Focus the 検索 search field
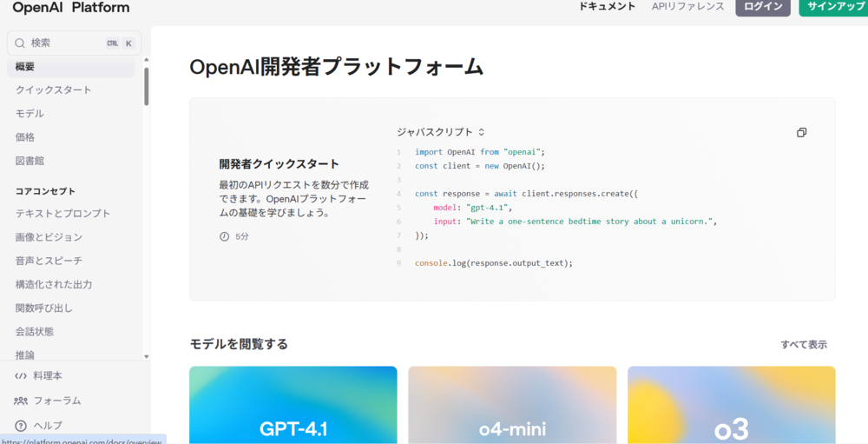The height and width of the screenshot is (444, 868). [74, 43]
